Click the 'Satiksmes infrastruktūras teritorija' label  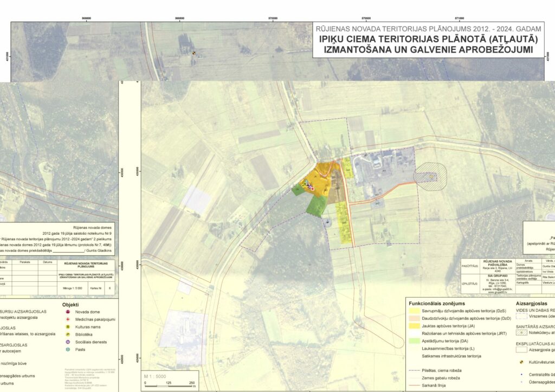[x=451, y=356]
